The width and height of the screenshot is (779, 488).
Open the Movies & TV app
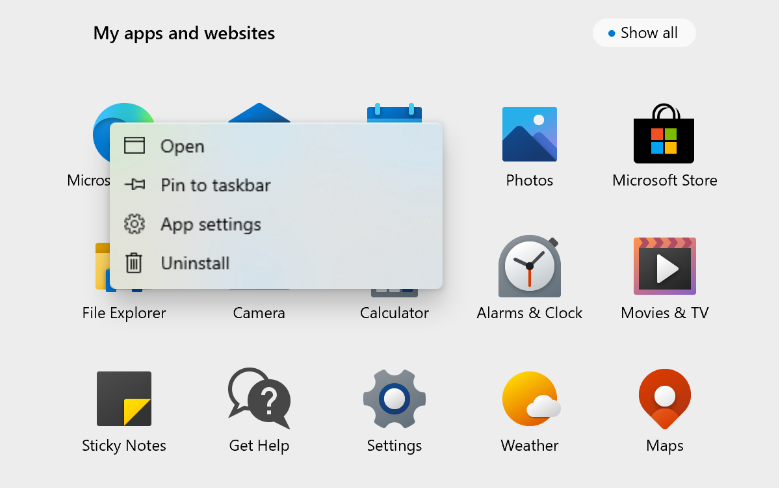point(664,267)
